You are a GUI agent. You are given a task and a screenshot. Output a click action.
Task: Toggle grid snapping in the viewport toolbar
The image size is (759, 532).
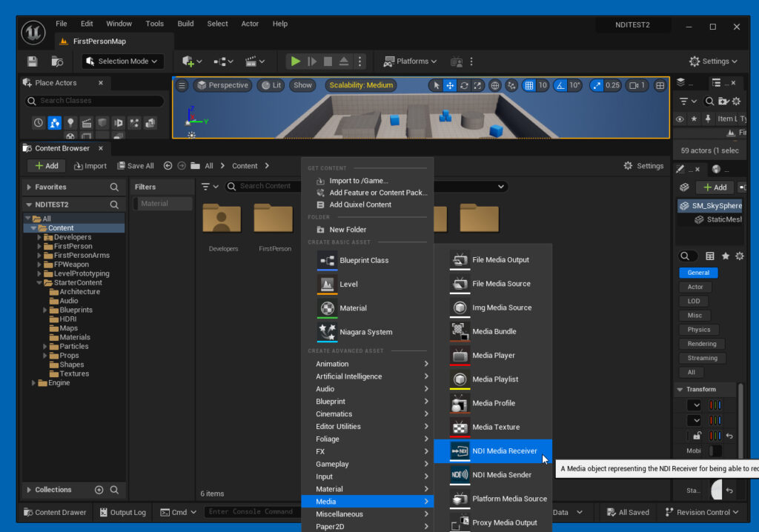tap(530, 84)
